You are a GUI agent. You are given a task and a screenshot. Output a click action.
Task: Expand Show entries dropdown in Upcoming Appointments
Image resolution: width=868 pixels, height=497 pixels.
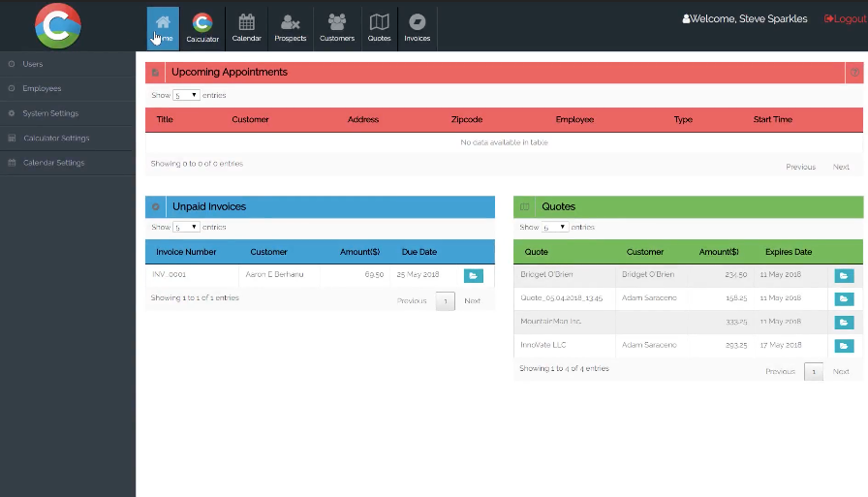[x=186, y=95]
